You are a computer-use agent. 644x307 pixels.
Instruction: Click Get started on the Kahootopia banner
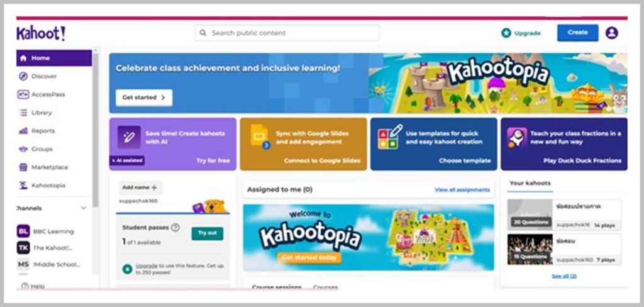(144, 98)
